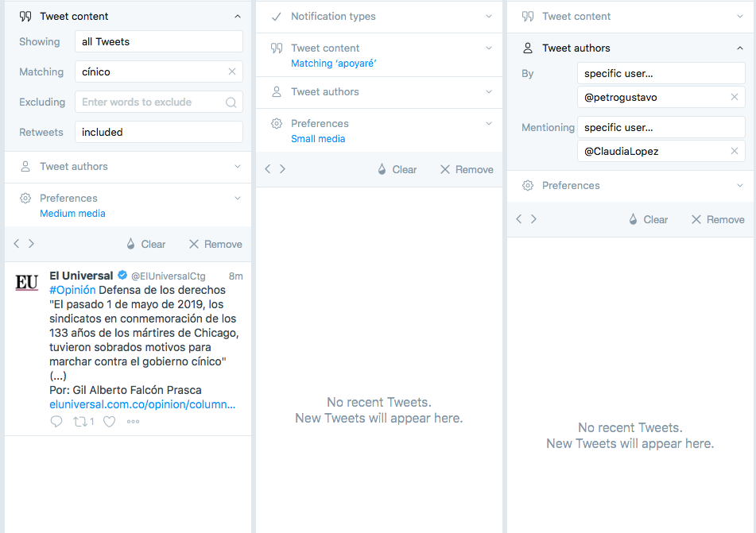Open the By 'specific user...' dropdown
Image resolution: width=756 pixels, height=533 pixels.
tap(661, 74)
